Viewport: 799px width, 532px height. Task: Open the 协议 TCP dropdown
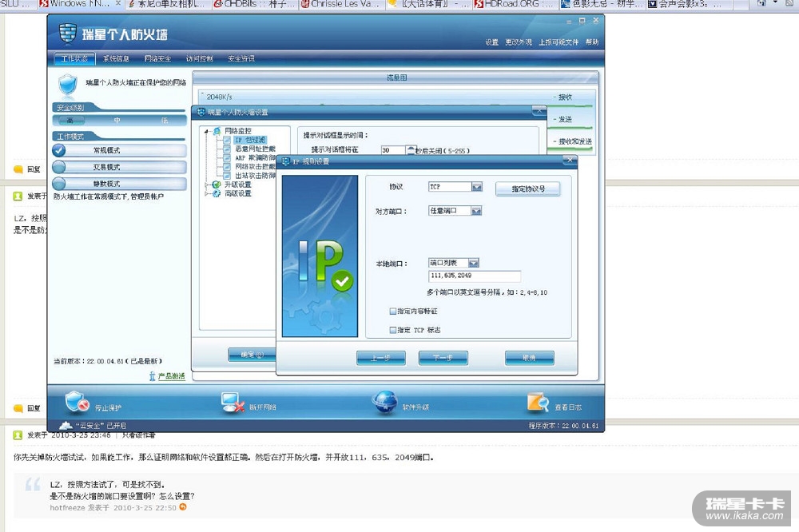(x=476, y=187)
